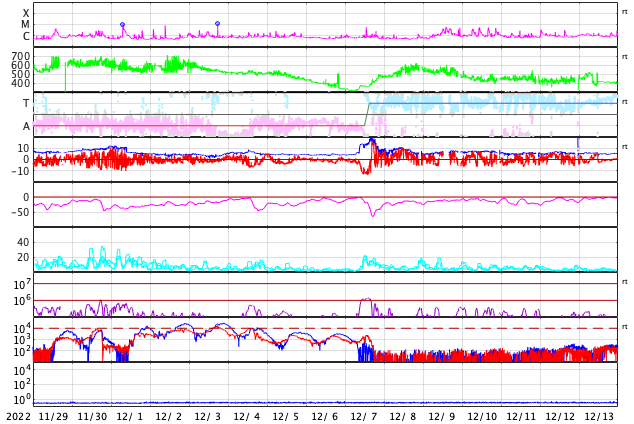Click the rt label beside green speed panel
This screenshot has width=634, height=424.
point(625,57)
